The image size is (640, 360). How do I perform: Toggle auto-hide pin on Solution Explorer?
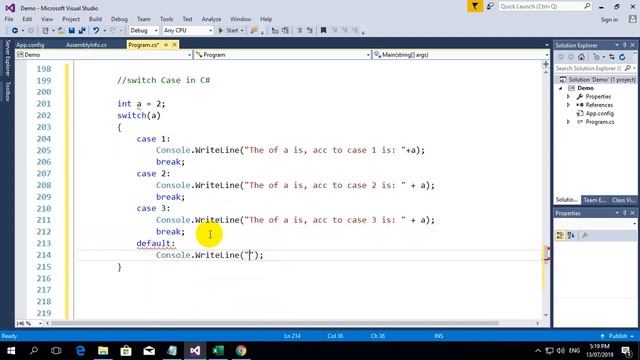[x=624, y=45]
